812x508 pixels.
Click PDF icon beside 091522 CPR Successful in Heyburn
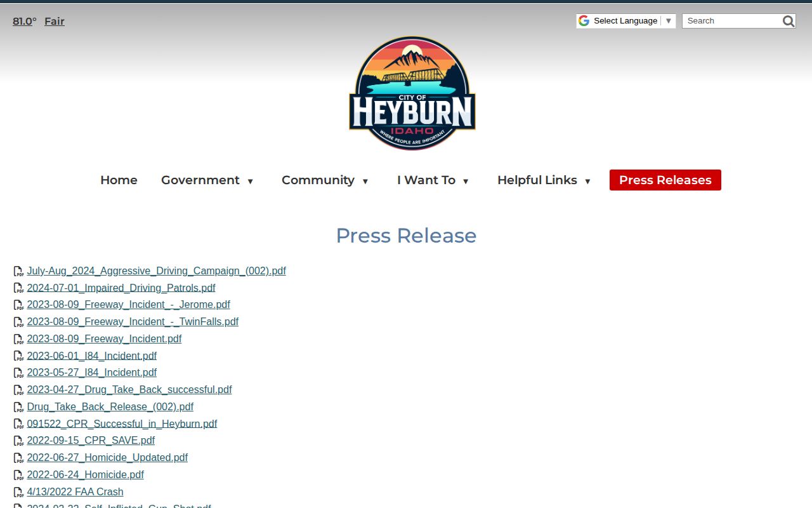tap(18, 424)
